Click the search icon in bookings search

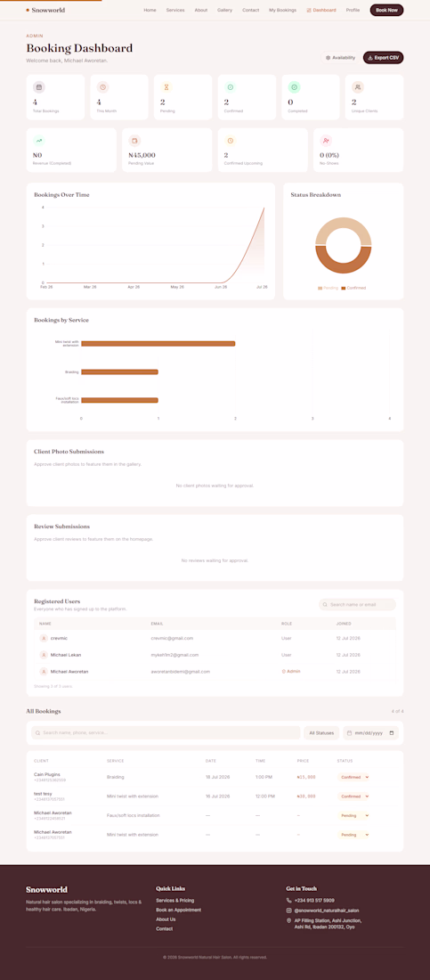click(x=38, y=732)
